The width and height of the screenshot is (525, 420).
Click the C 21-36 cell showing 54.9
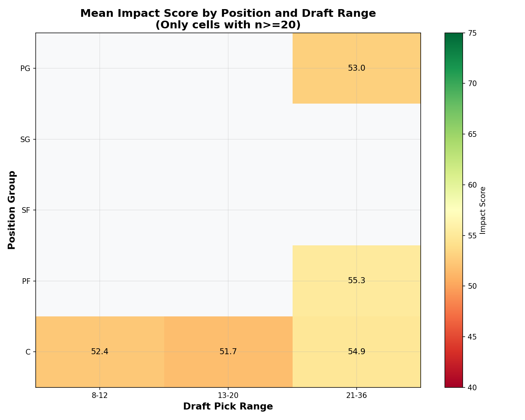pos(356,352)
